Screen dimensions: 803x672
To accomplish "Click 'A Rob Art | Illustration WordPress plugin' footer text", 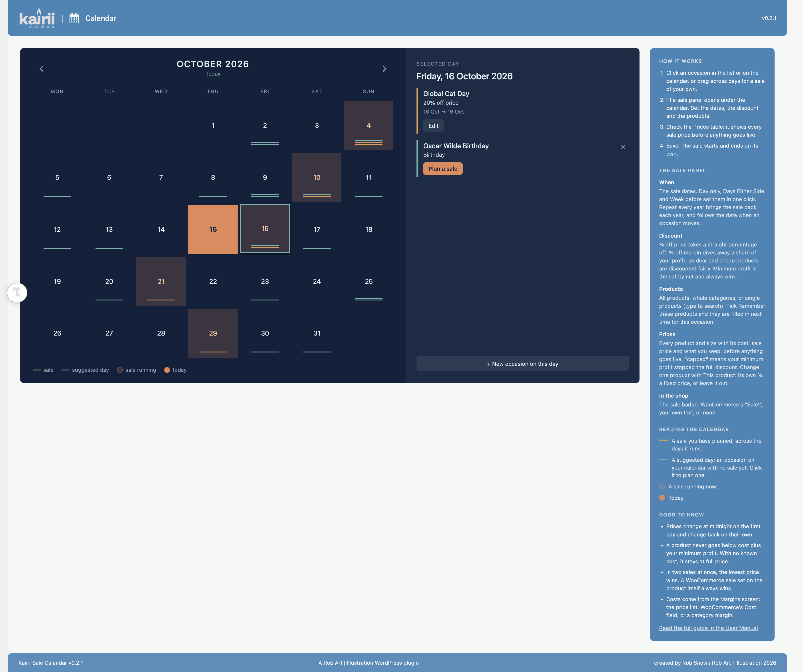I will (368, 663).
